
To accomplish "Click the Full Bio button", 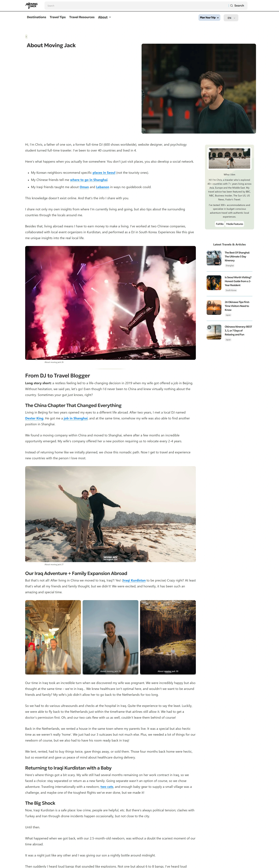I will 220,224.
